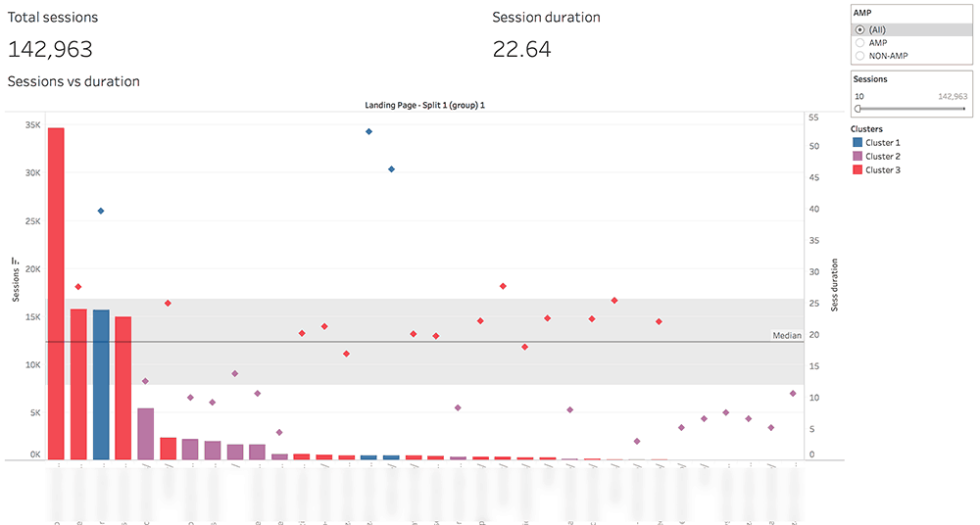This screenshot has height=525, width=980.
Task: Click the sort icon beside Sessions axis label
Action: click(x=16, y=262)
